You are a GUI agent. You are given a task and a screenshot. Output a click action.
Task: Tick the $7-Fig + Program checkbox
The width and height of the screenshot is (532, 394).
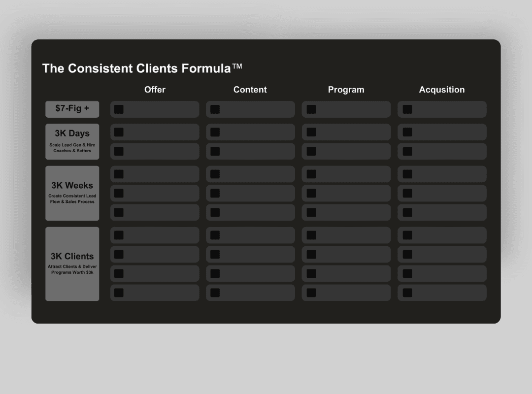(x=311, y=109)
